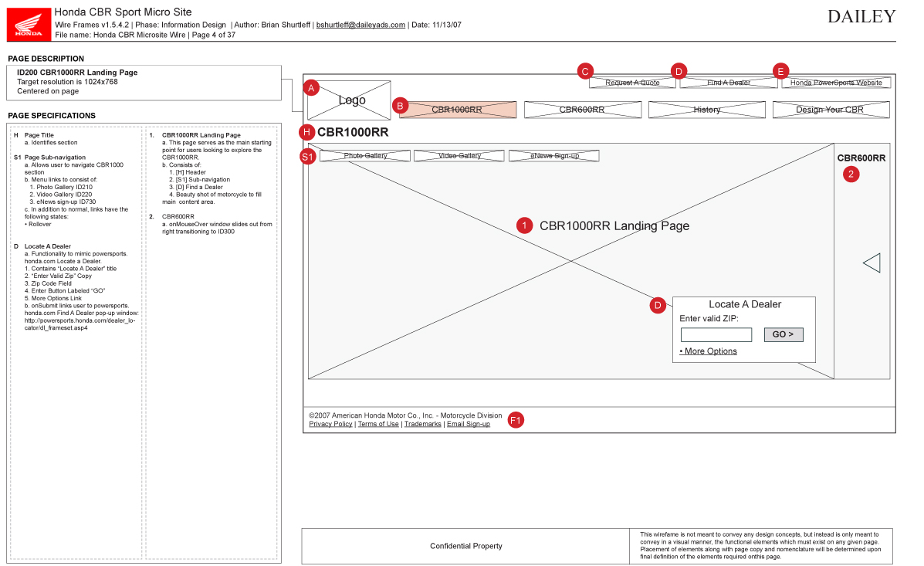Click the red B marker near navigation
The image size is (924, 566).
(400, 106)
